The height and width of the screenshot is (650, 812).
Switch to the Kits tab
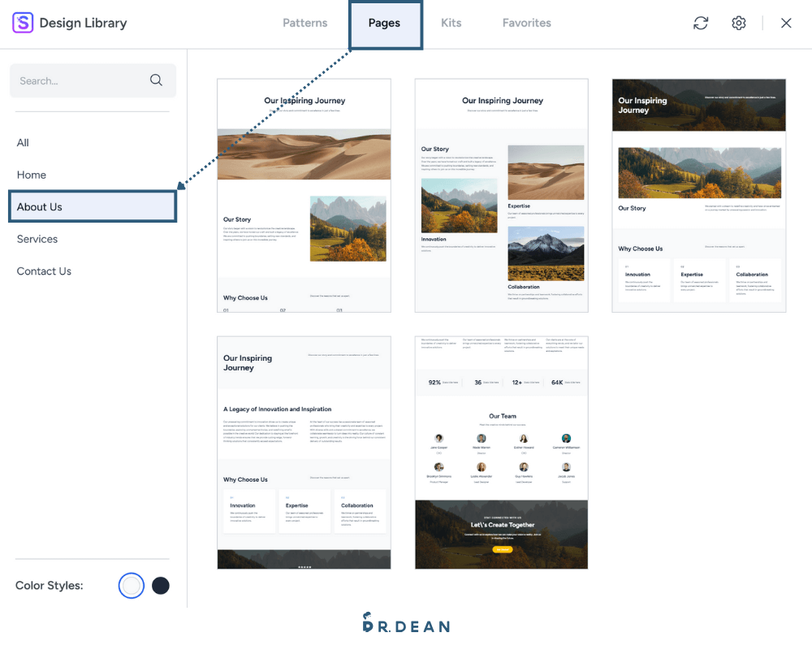coord(451,23)
